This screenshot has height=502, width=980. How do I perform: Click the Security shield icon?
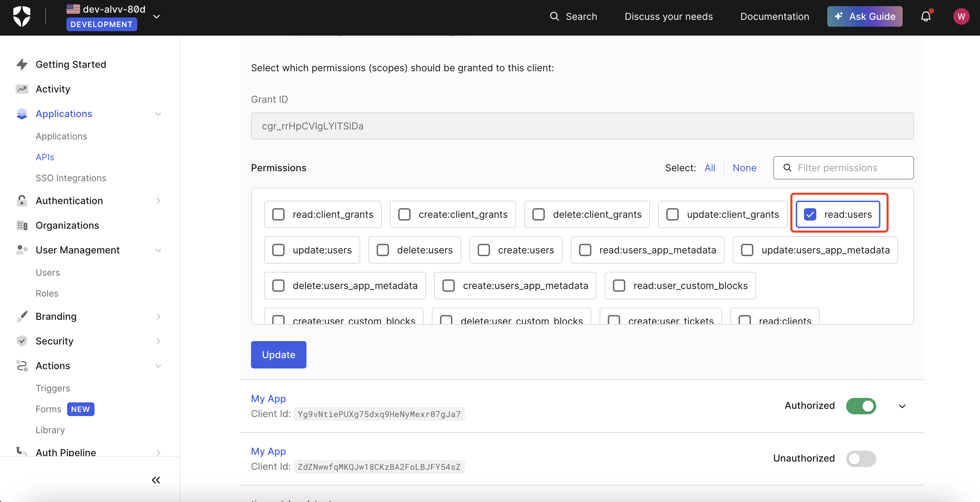click(x=22, y=341)
